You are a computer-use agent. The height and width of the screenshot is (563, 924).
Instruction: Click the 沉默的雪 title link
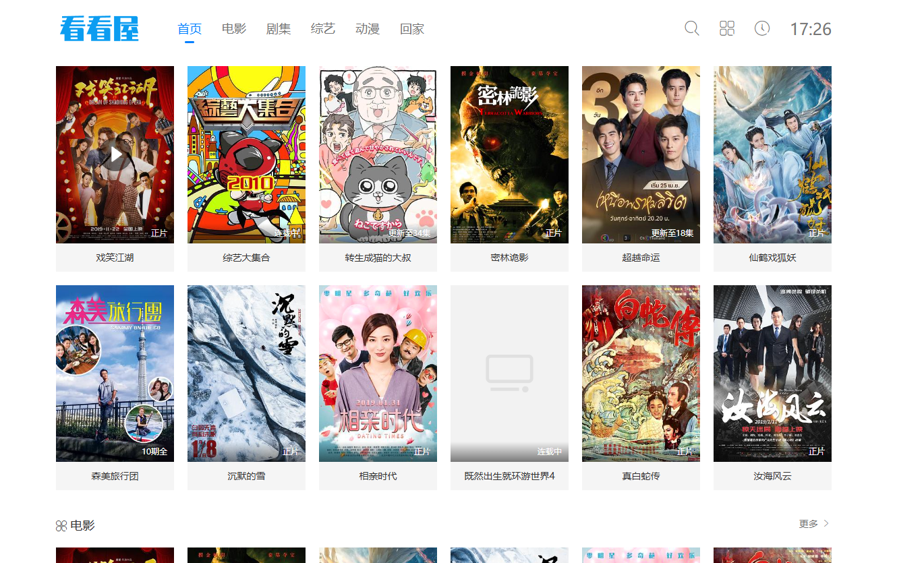246,476
